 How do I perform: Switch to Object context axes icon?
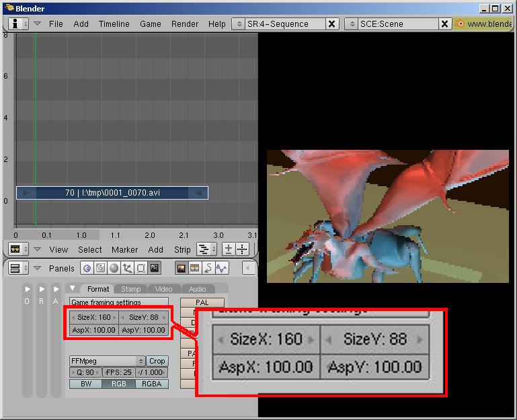point(127,268)
